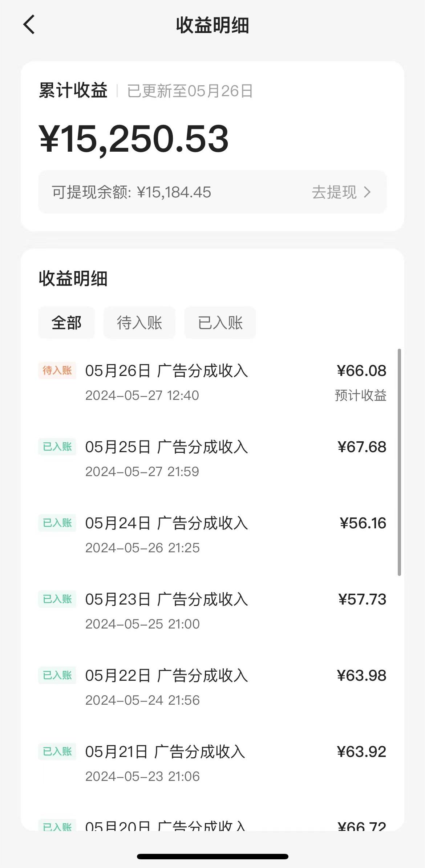This screenshot has height=868, width=425.
Task: Switch to the 待入账 tab
Action: (139, 323)
